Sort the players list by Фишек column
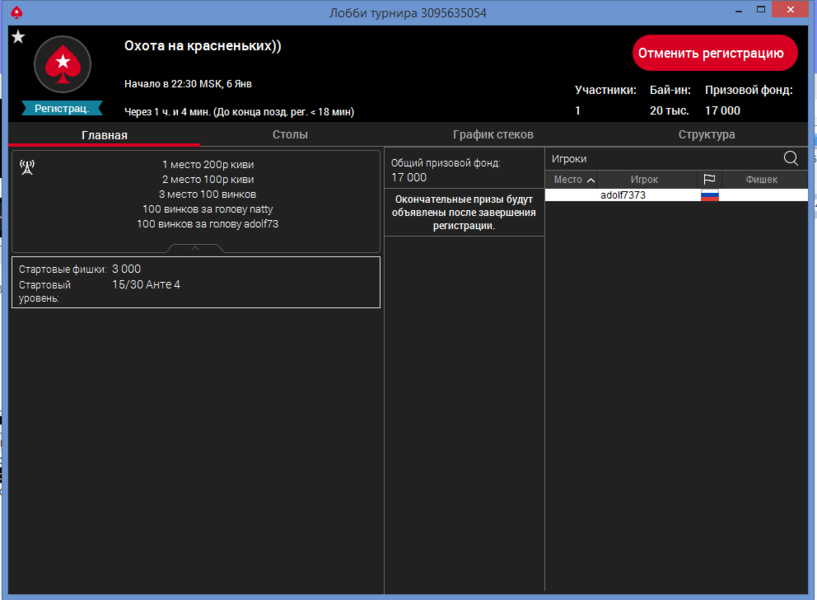This screenshot has height=600, width=817. click(763, 180)
